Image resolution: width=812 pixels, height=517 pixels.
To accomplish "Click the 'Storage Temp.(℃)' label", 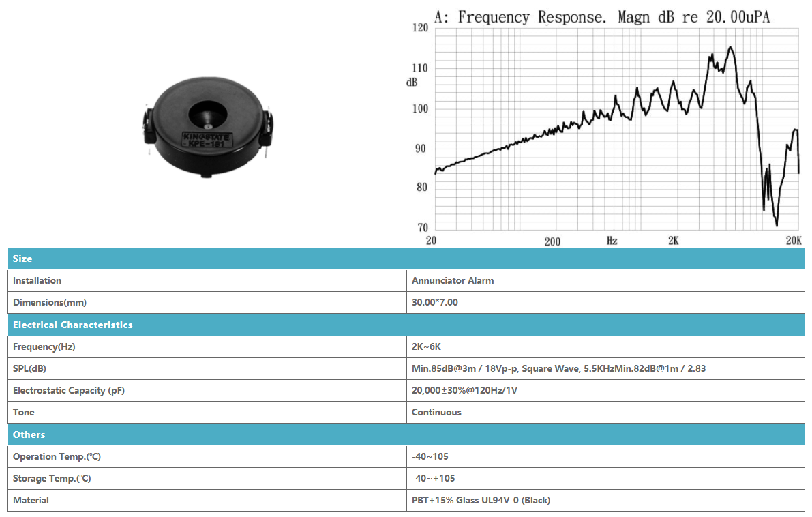I will 52,479.
